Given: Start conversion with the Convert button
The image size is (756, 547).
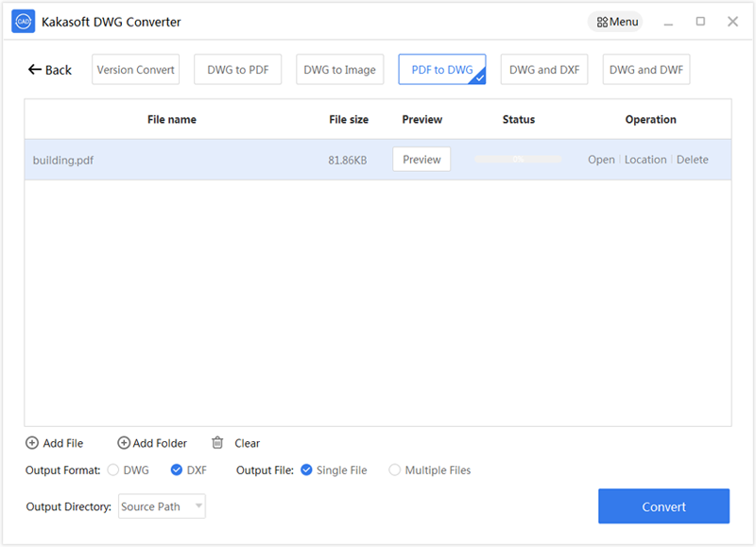Looking at the screenshot, I should [664, 506].
